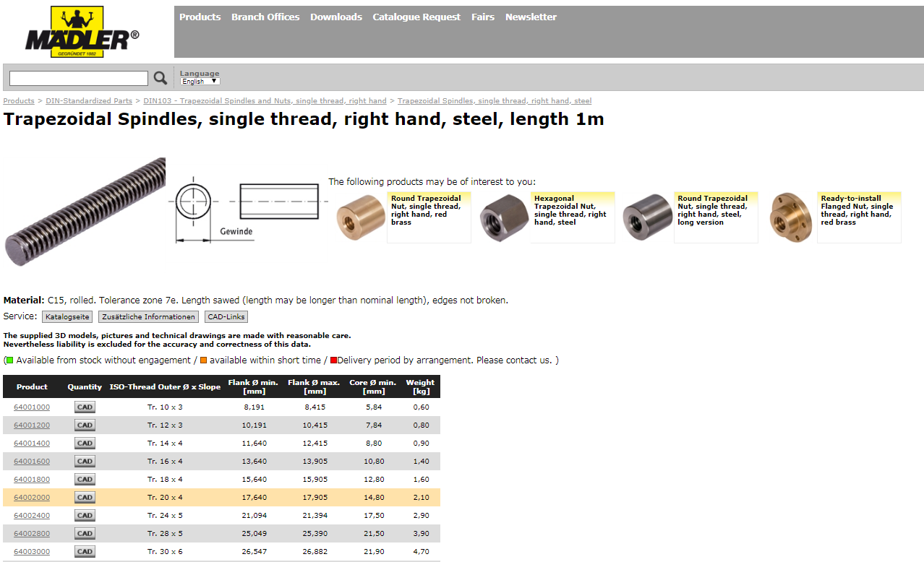Open Round Trapezoidal Nut red brass link
Image resolution: width=924 pixels, height=562 pixels.
[427, 210]
